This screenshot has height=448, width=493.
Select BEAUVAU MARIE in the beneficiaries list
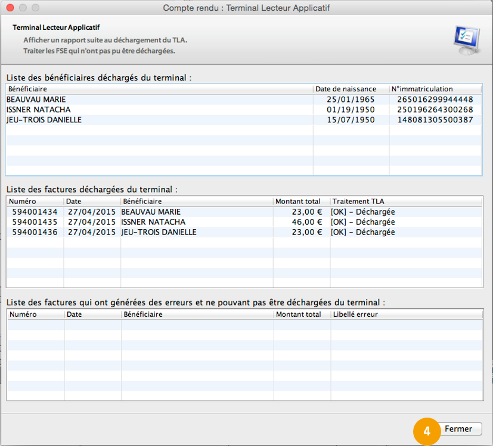click(x=36, y=100)
